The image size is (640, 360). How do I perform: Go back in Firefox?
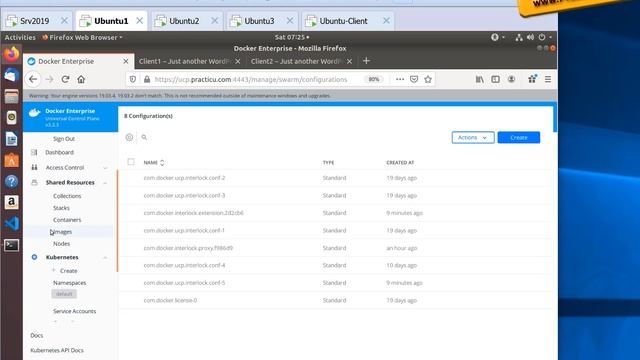(x=33, y=79)
